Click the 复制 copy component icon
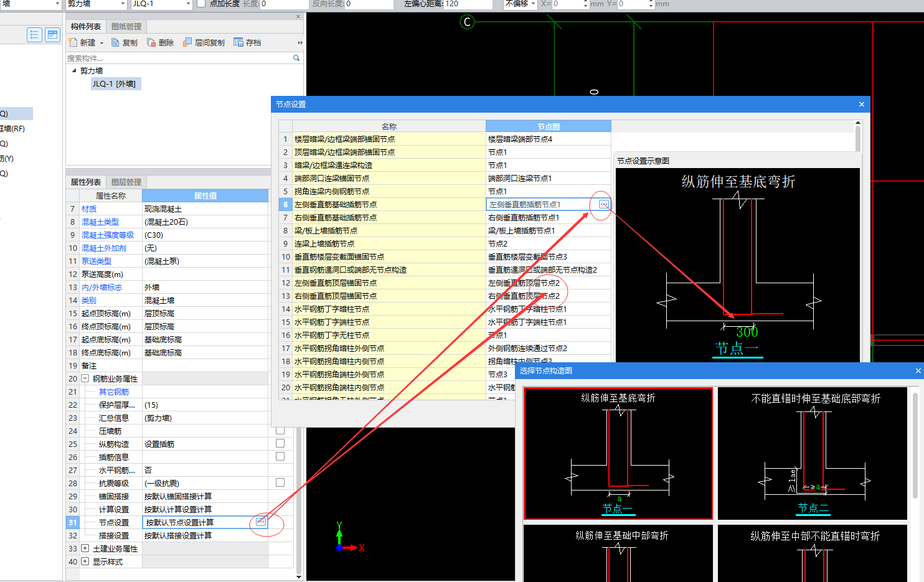 (x=115, y=42)
